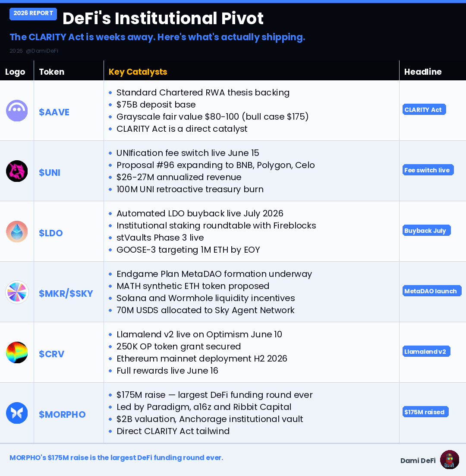
Task: Click the AAVE ghost logo
Action: (x=17, y=111)
